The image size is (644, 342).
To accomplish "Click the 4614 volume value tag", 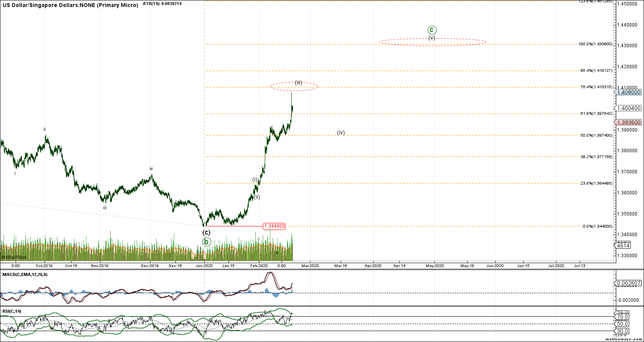I will (623, 246).
